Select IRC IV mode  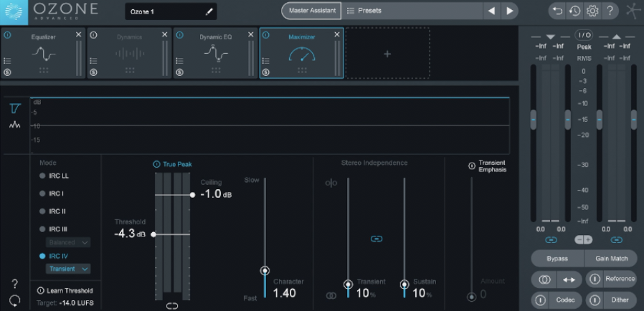tap(53, 257)
